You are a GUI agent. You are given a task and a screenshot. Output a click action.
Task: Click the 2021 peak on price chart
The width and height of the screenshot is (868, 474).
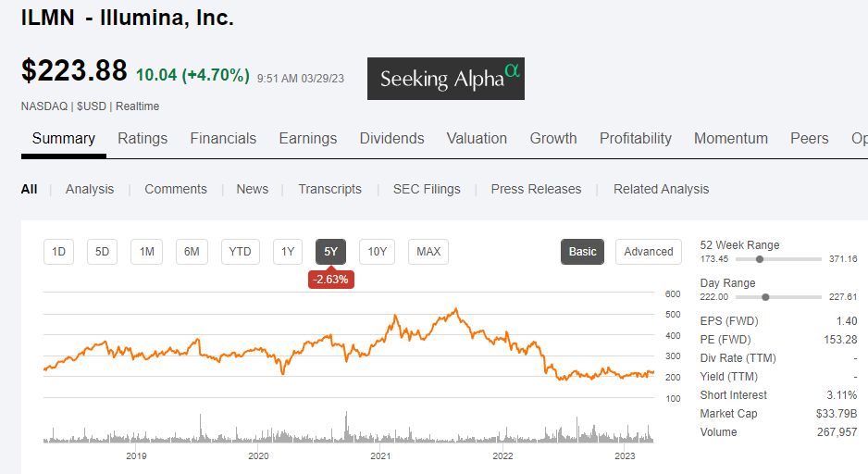point(454,310)
